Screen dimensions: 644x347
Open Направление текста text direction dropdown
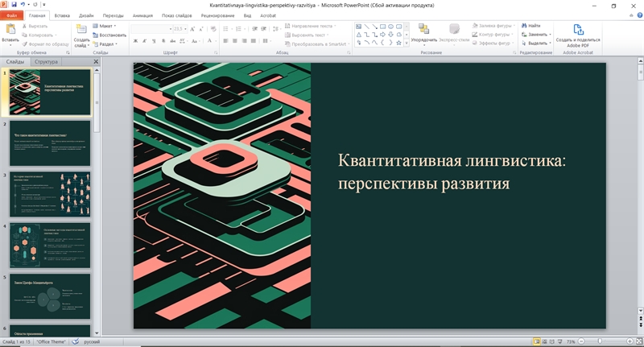310,26
